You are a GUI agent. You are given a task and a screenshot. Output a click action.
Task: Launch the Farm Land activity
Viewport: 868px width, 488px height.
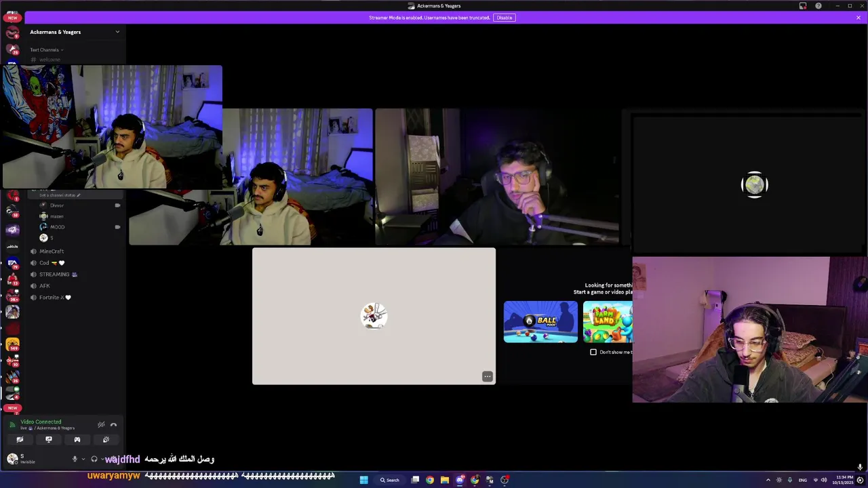(608, 322)
